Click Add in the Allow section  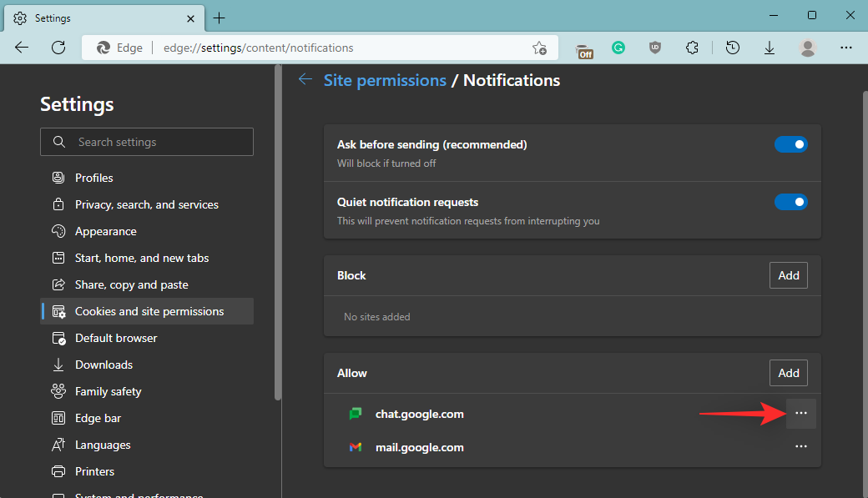(x=788, y=373)
